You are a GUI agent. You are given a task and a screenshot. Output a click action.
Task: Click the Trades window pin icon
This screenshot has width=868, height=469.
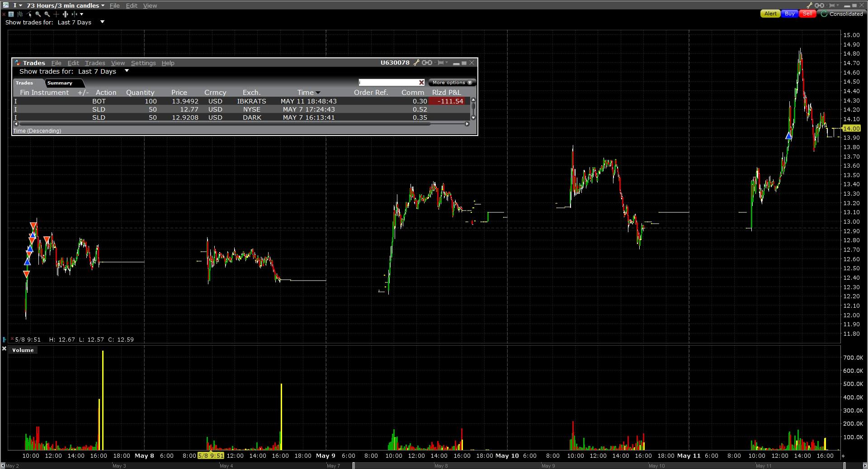point(440,63)
